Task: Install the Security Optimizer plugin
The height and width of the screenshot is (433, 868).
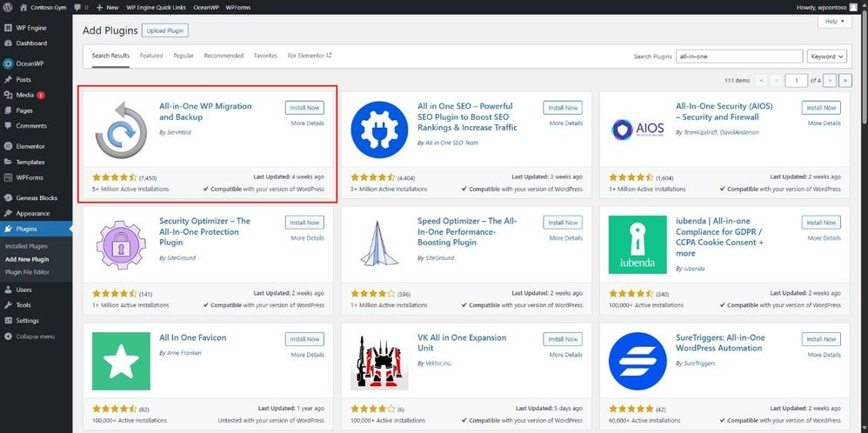Action: (304, 223)
